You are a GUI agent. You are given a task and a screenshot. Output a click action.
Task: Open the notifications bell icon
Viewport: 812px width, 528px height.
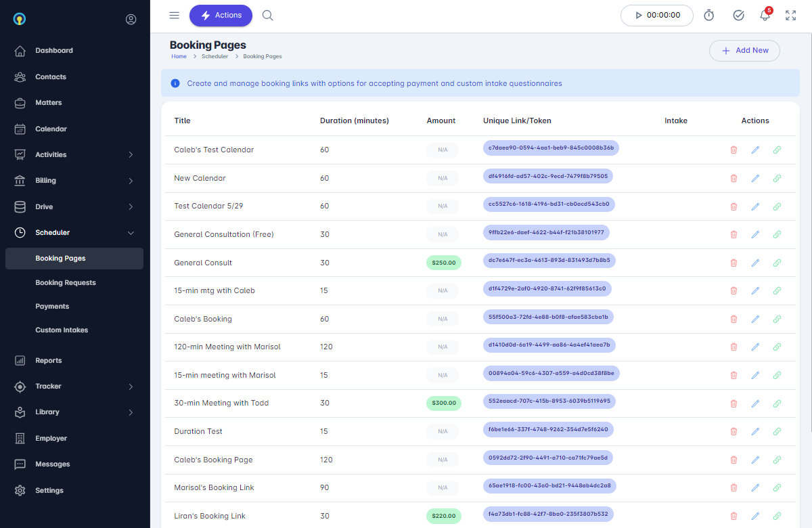765,16
